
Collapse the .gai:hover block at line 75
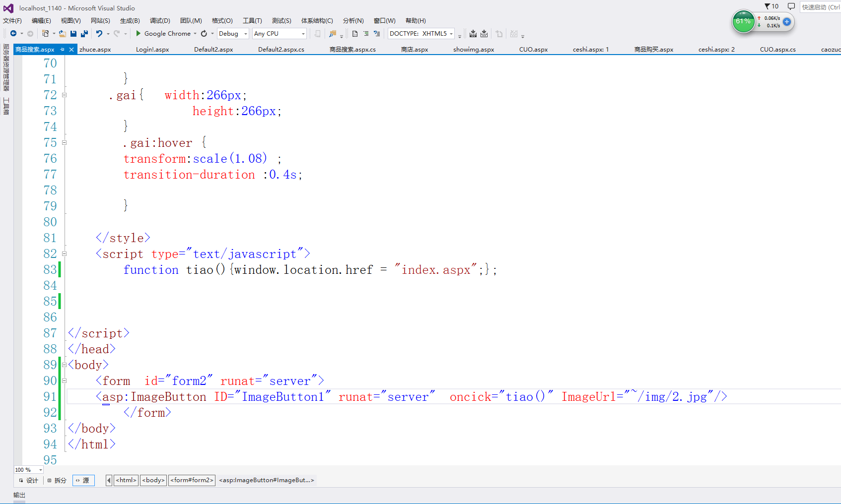(x=64, y=142)
